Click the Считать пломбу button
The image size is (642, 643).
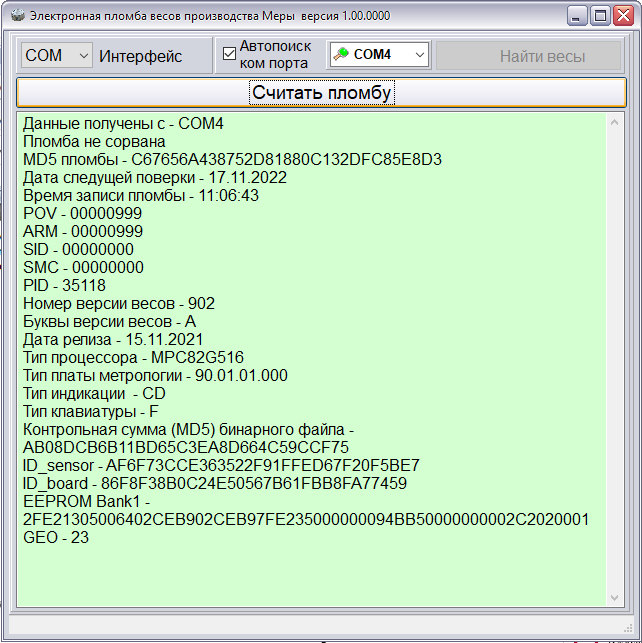tap(321, 93)
